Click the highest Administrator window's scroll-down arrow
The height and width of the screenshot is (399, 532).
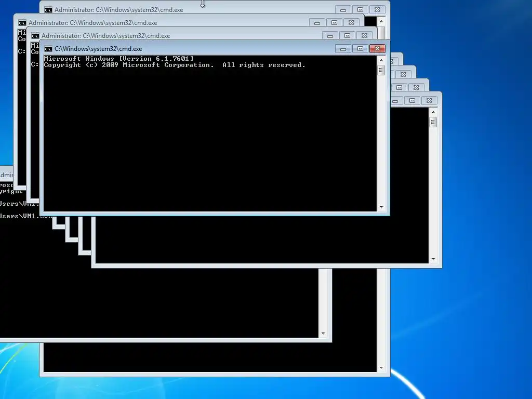point(381,368)
